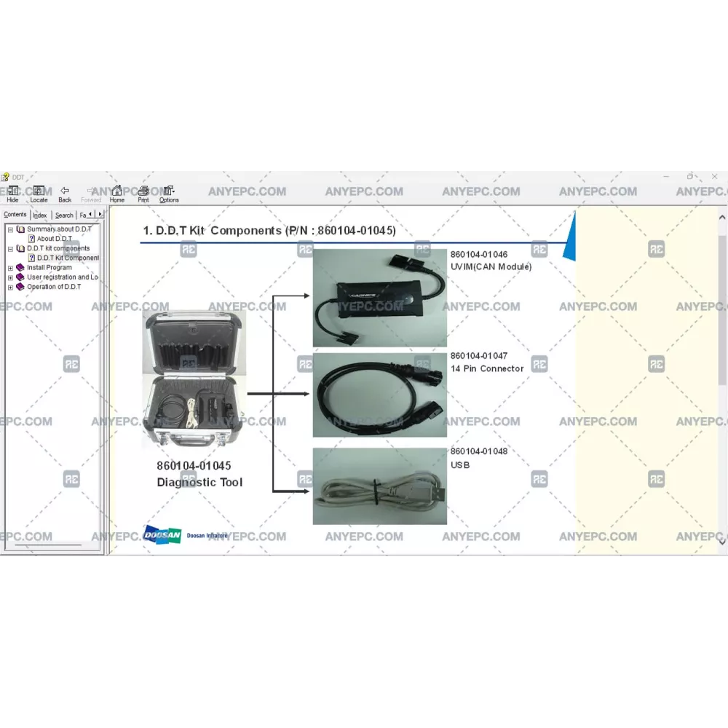The height and width of the screenshot is (728, 728).
Task: Click the content pane scroll down arrow
Action: (722, 541)
